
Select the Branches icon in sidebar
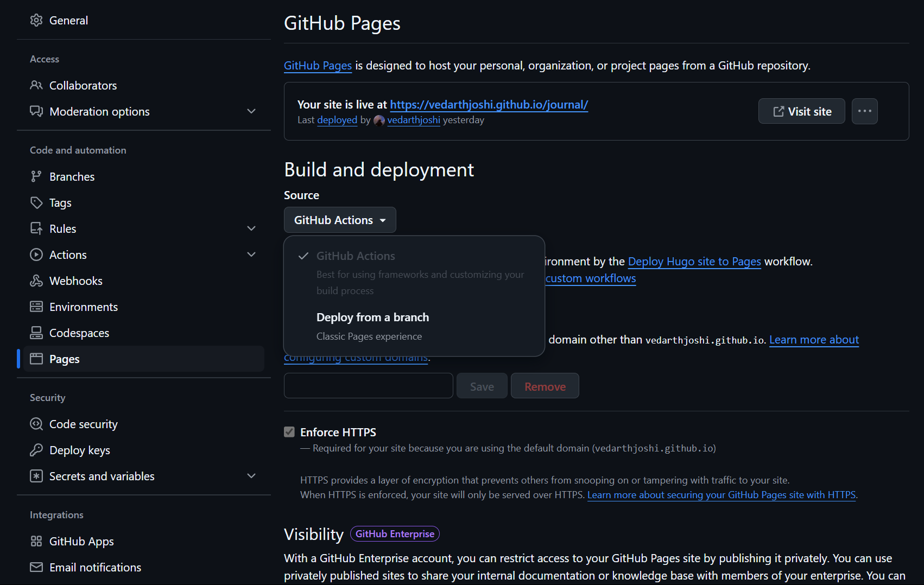coord(36,176)
